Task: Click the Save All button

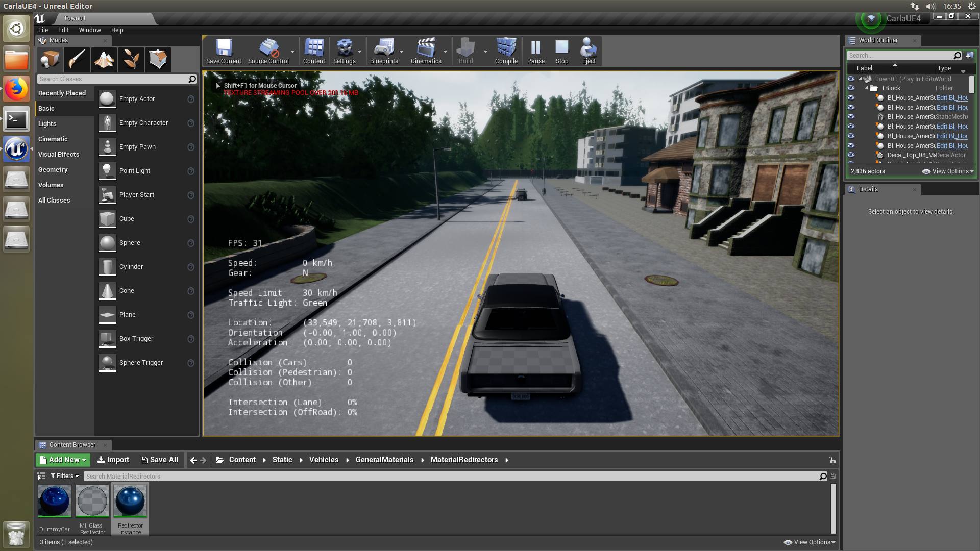Action: [160, 460]
